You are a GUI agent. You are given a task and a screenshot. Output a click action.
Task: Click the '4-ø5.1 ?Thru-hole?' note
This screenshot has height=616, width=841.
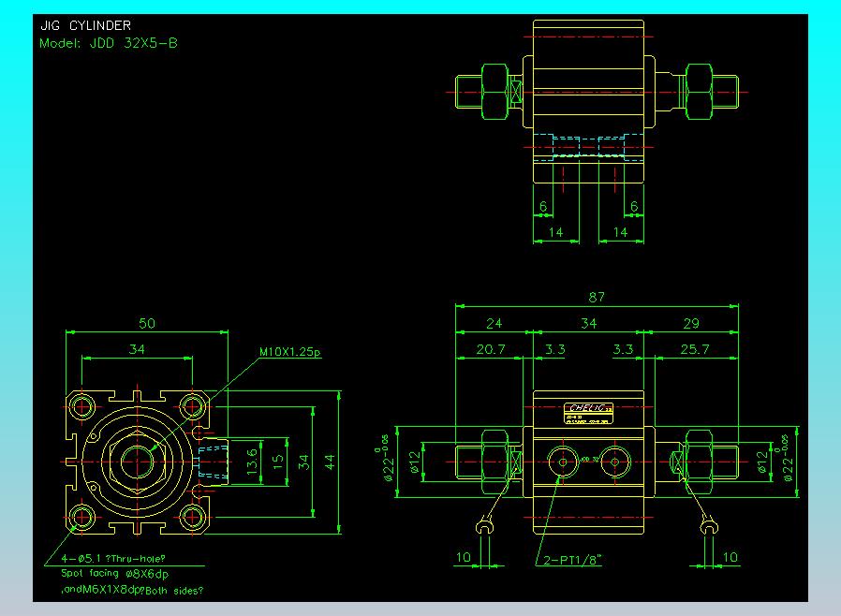click(x=113, y=559)
